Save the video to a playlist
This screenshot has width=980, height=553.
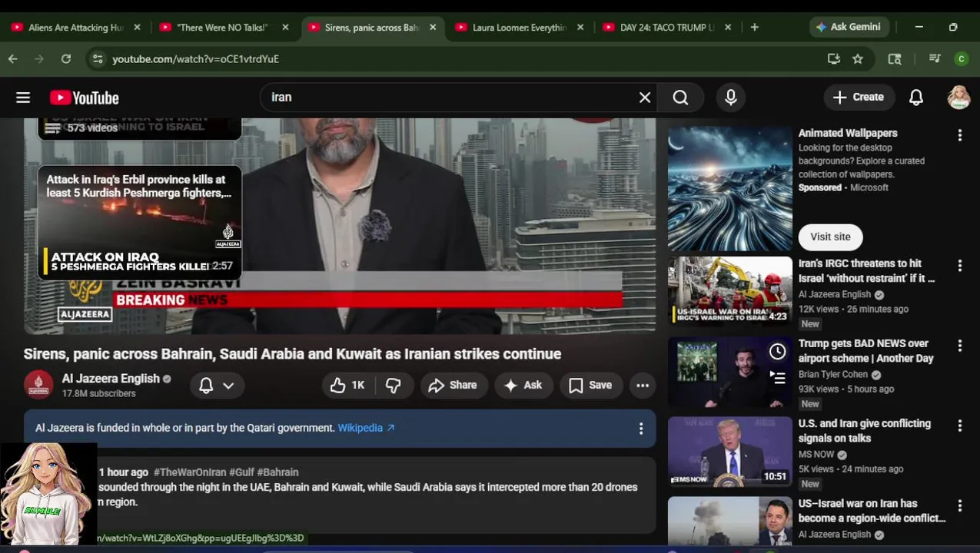click(x=590, y=385)
